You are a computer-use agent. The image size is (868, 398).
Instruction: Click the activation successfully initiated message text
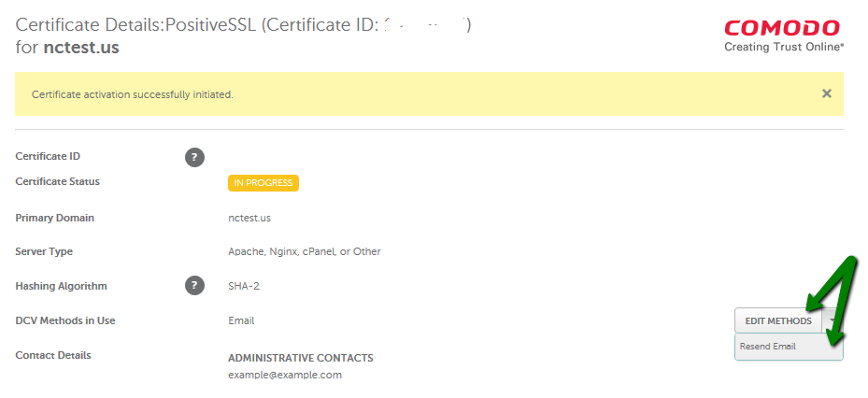tap(133, 94)
